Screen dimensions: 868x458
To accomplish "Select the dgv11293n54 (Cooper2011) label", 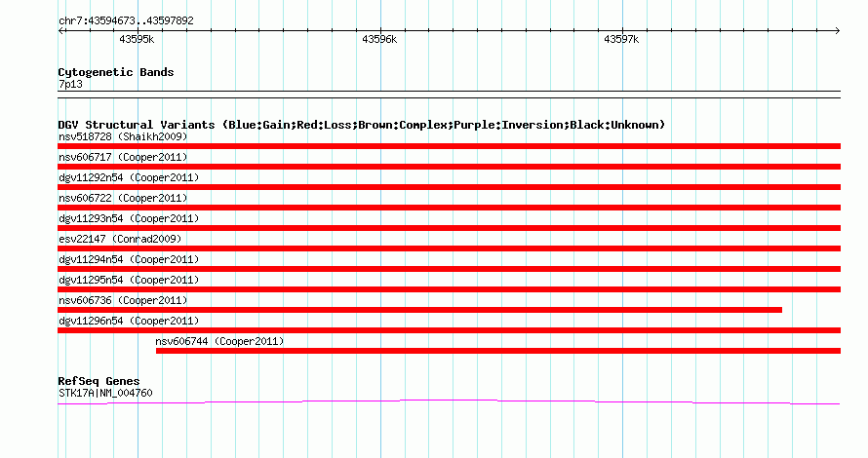I will click(x=129, y=218).
